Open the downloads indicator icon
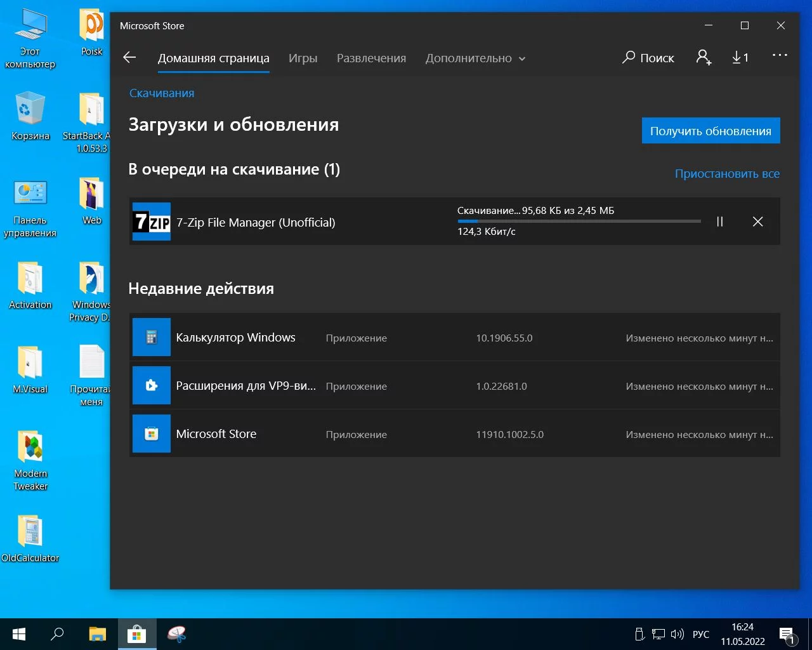 pos(740,58)
